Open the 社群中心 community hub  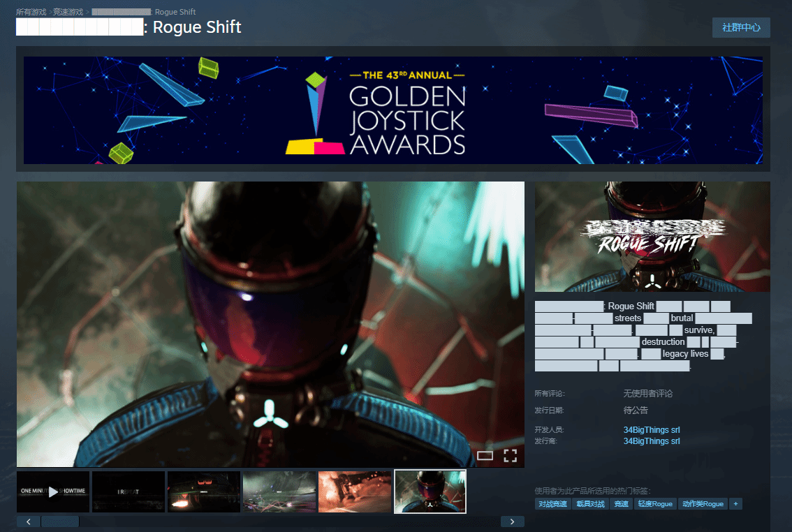click(x=741, y=27)
